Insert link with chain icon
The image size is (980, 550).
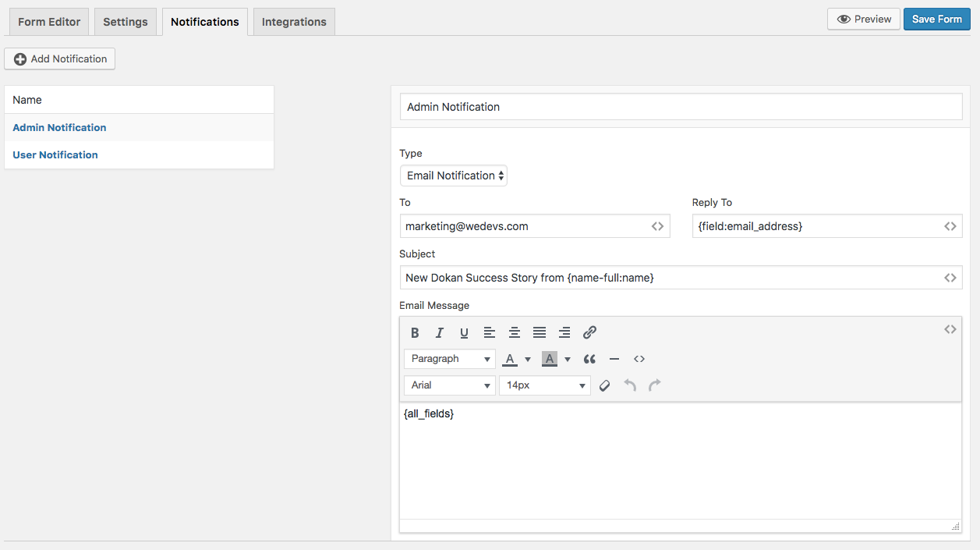[589, 333]
